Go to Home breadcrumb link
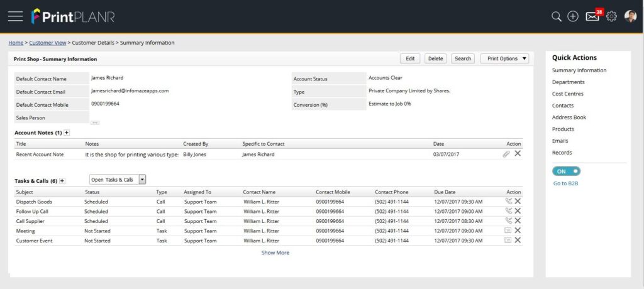 pos(16,43)
